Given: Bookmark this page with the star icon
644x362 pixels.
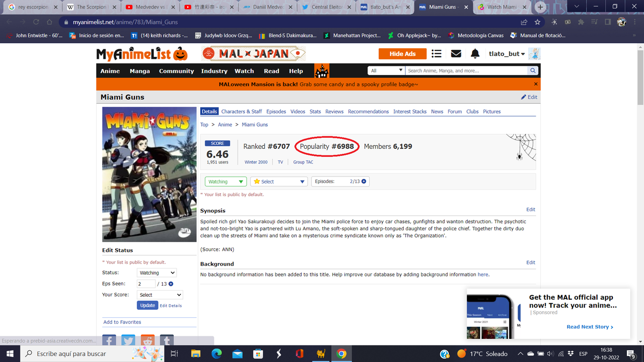Looking at the screenshot, I should point(537,22).
